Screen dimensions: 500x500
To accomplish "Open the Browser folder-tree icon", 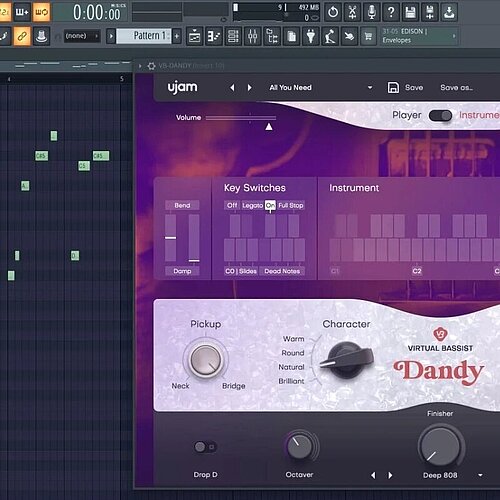I will pyautogui.click(x=272, y=36).
